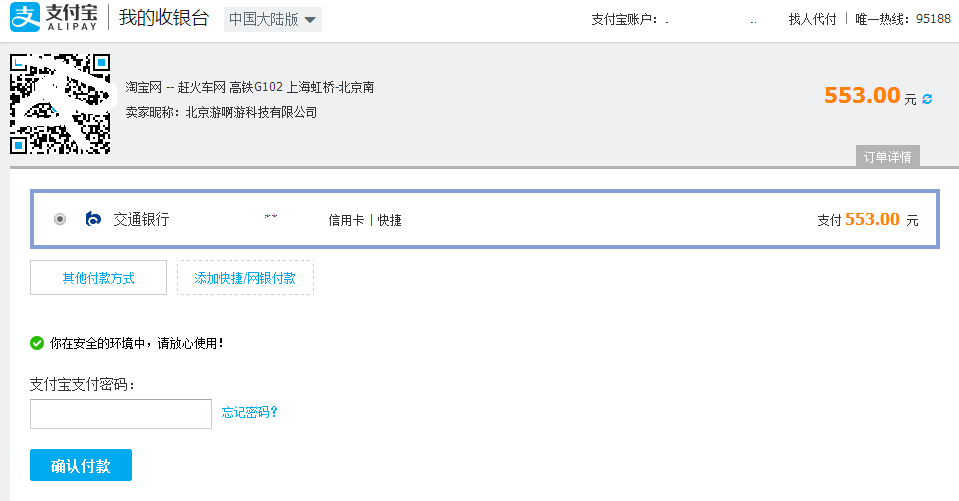Click the 你在安全的环境中,请放心使用! message
The width and height of the screenshot is (959, 501).
coord(136,343)
